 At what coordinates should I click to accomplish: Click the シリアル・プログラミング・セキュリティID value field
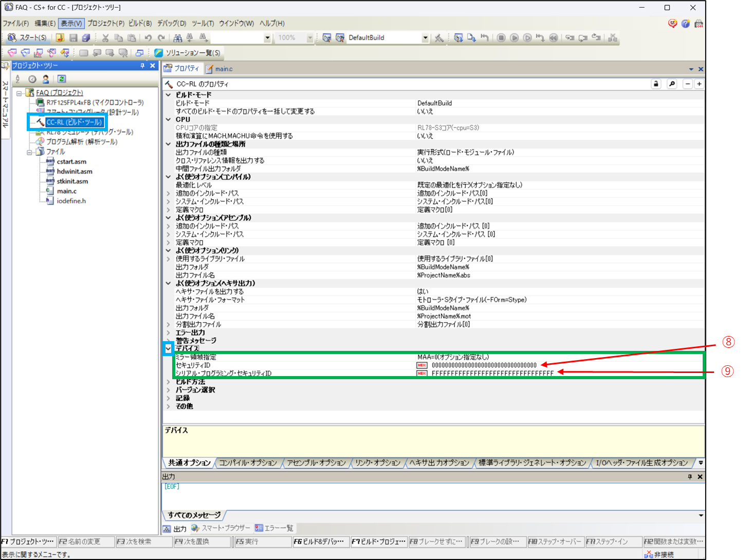tap(559, 374)
